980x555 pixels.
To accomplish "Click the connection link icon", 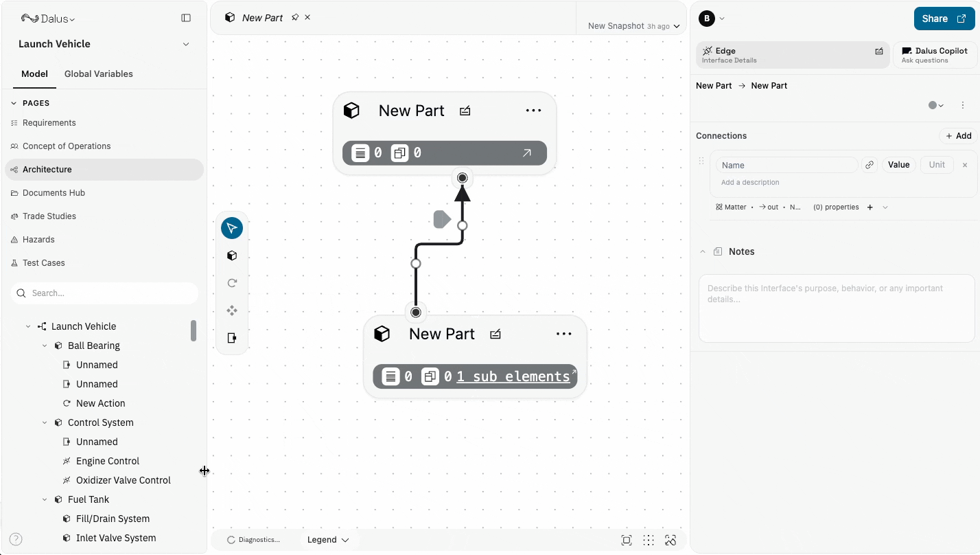I will tap(870, 165).
